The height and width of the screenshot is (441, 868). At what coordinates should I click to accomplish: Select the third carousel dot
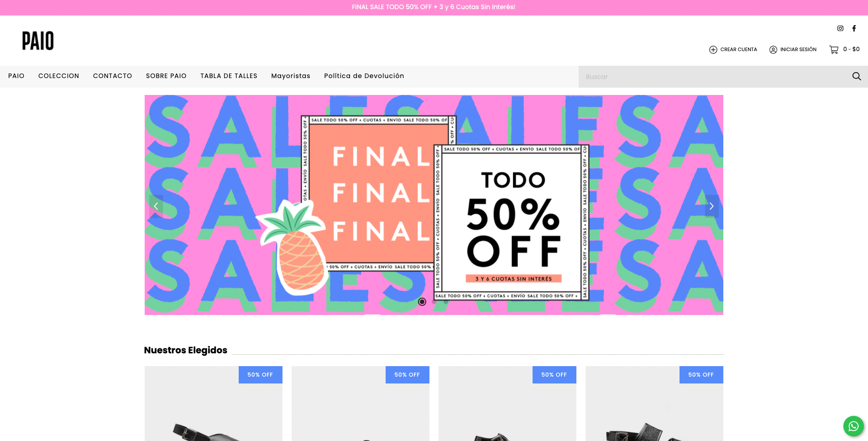pyautogui.click(x=446, y=302)
